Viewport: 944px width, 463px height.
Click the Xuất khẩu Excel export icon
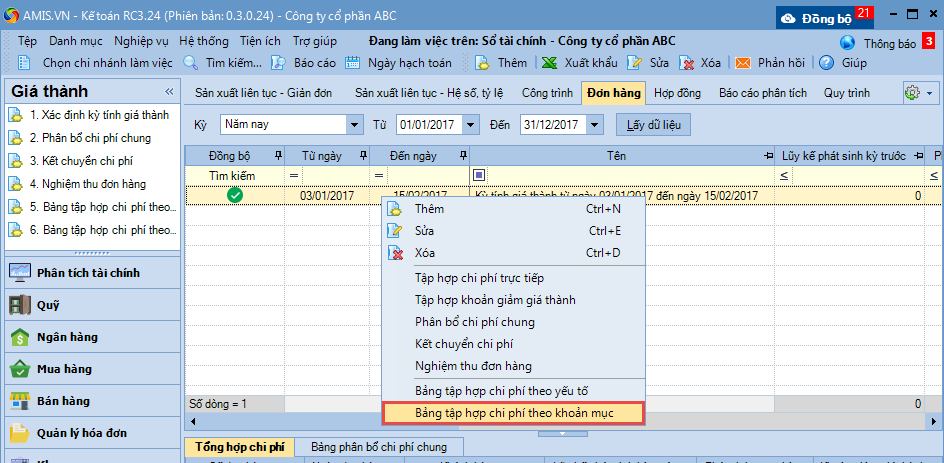point(549,62)
